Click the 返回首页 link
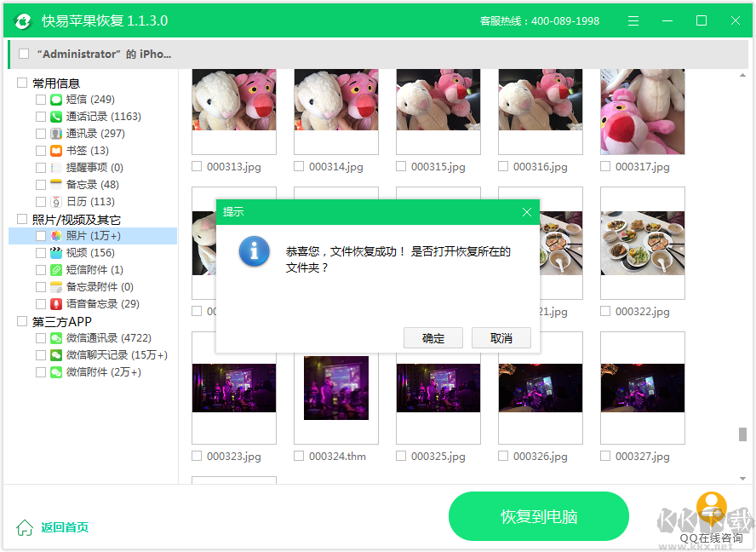Image resolution: width=756 pixels, height=552 pixels. [65, 527]
